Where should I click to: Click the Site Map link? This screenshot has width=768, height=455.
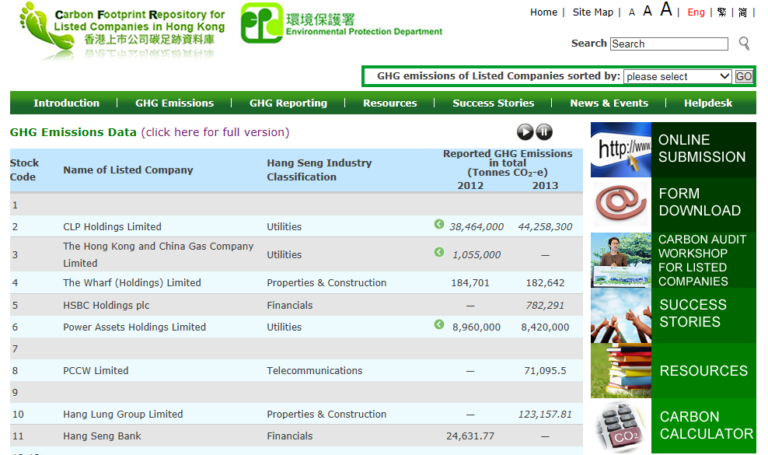click(x=593, y=12)
